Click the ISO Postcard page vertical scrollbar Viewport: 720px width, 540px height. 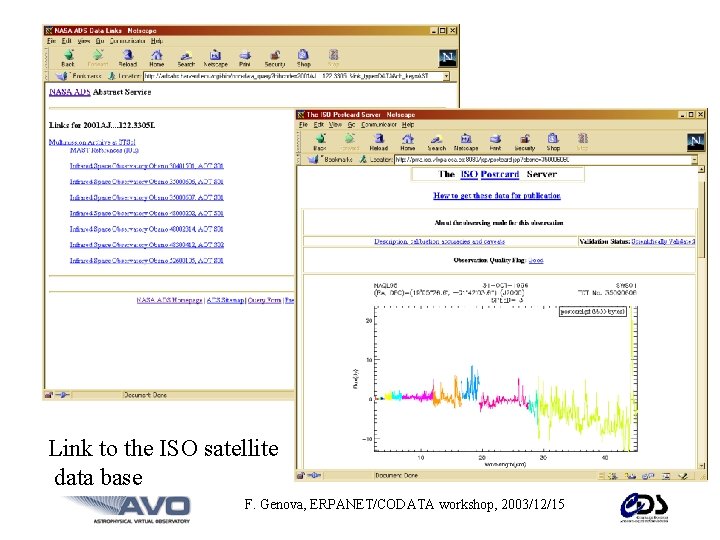[701, 317]
